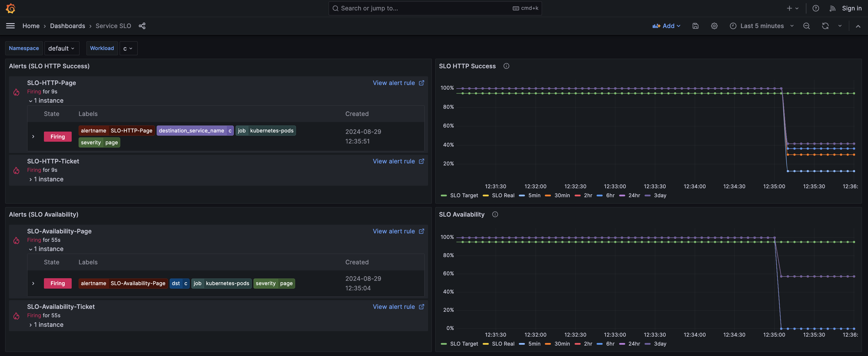868x356 pixels.
Task: Toggle 5min series in SLO HTTP Success legend
Action: tap(534, 195)
